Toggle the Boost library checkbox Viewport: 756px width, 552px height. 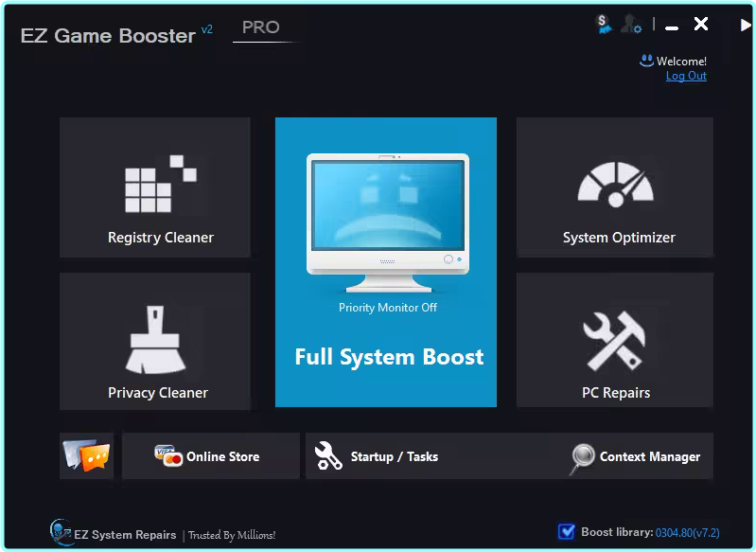pyautogui.click(x=566, y=532)
